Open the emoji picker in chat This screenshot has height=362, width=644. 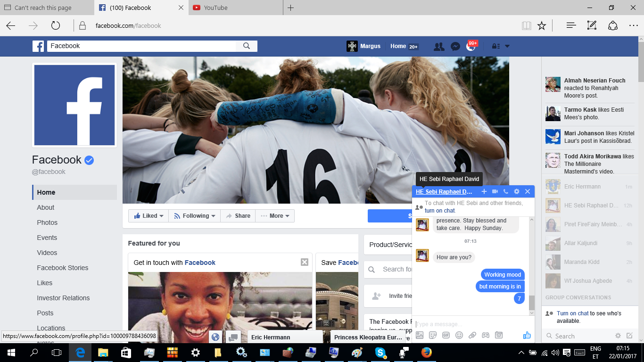click(x=459, y=335)
